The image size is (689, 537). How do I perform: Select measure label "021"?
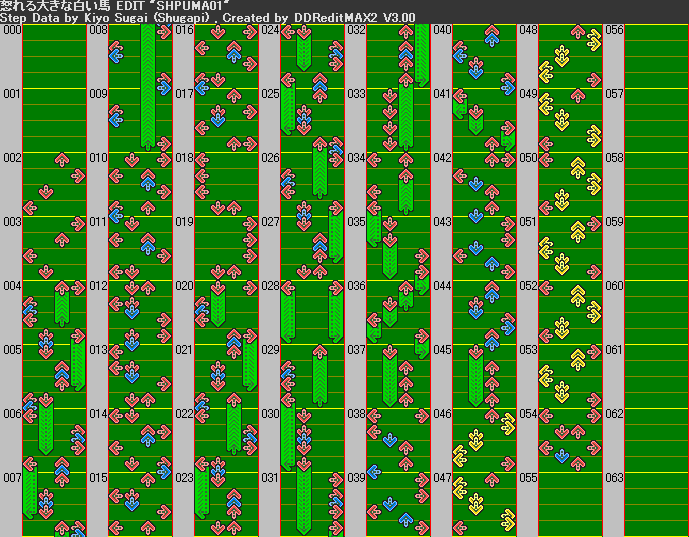(184, 350)
